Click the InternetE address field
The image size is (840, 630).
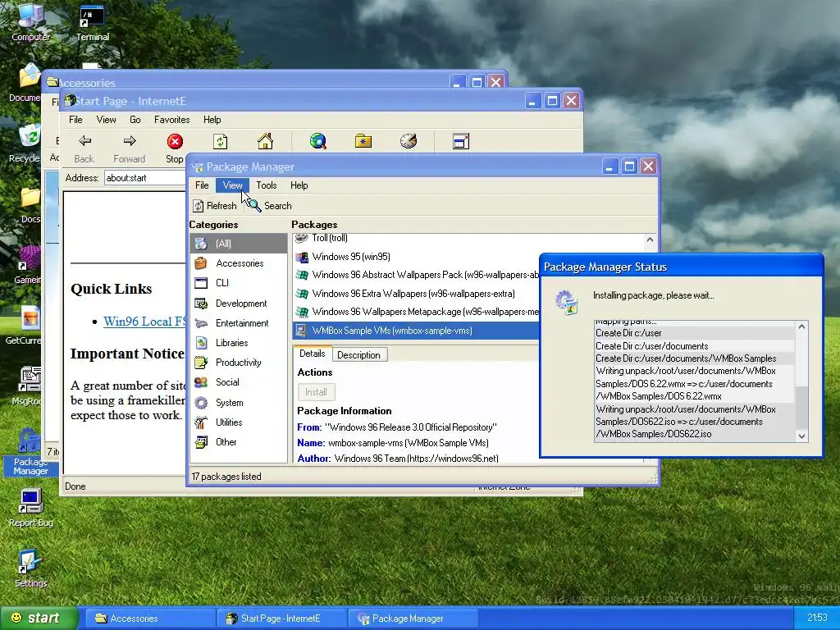tap(144, 178)
